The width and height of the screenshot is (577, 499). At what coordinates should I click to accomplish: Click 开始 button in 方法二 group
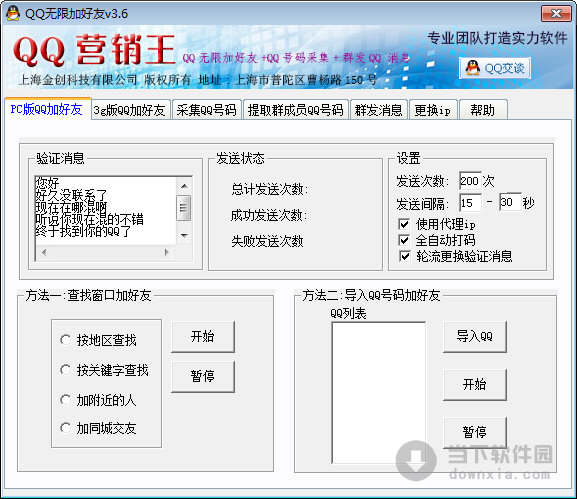(x=475, y=385)
